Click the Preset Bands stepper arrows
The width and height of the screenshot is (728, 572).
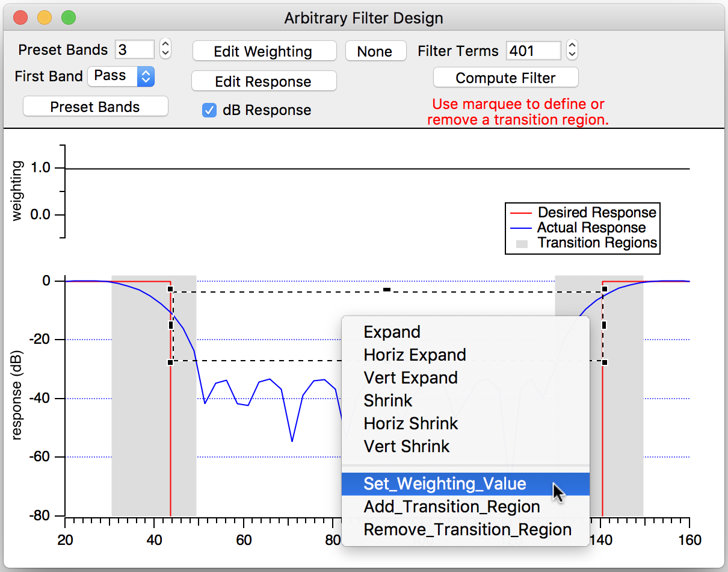tap(165, 49)
